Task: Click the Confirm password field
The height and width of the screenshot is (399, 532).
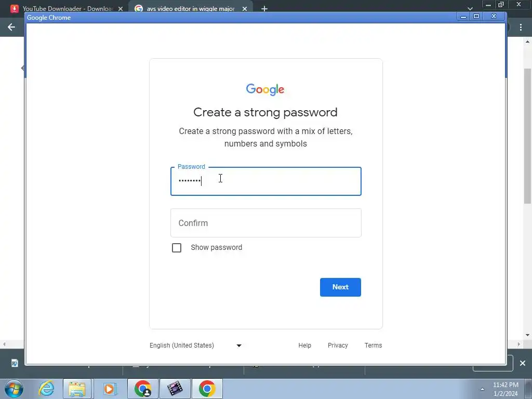Action: point(265,223)
